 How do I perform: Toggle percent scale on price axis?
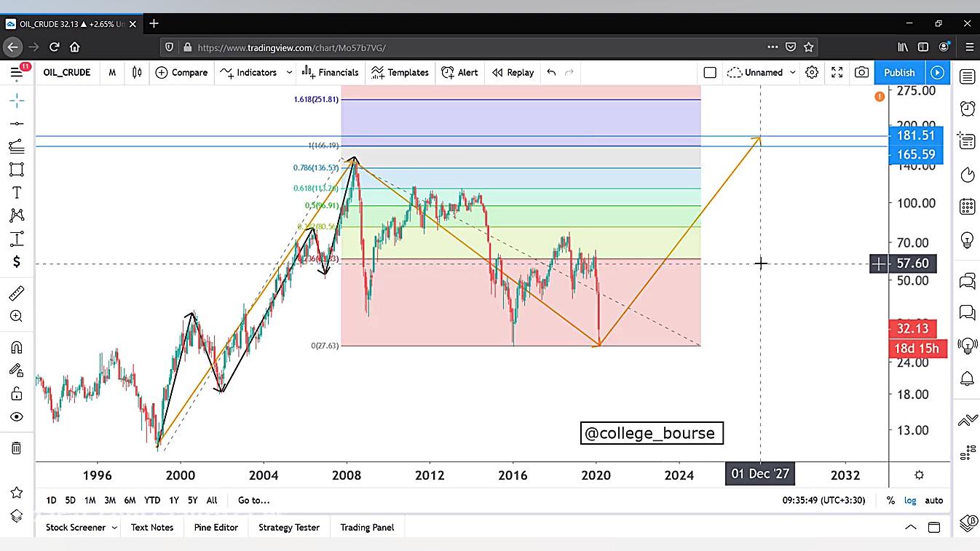coord(890,500)
